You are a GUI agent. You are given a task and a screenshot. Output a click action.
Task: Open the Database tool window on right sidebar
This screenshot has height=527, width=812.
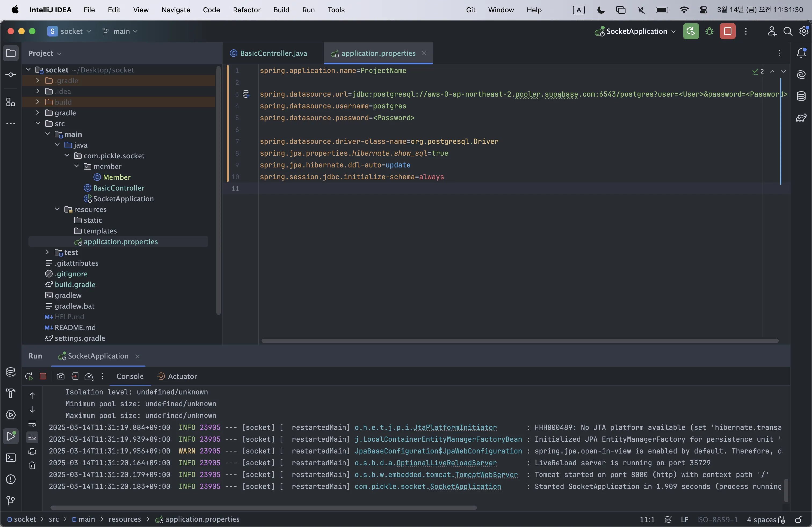coord(801,96)
